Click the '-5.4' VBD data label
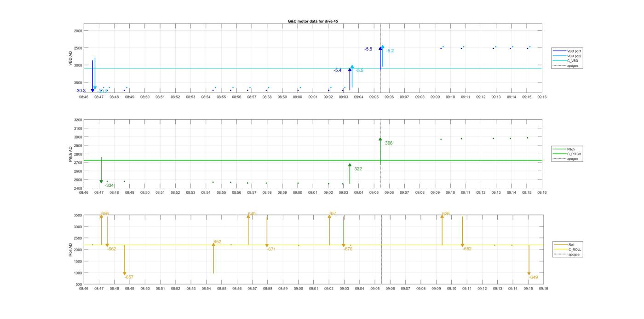Screen dimensions: 644x319 click(x=338, y=70)
